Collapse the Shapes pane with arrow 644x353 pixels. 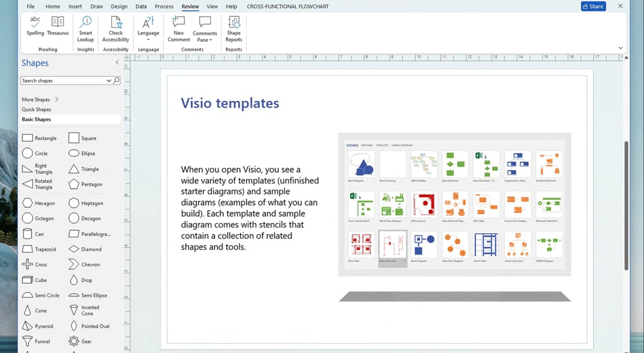117,63
